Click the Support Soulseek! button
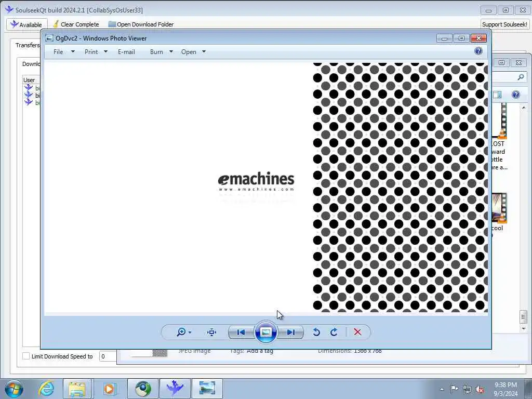This screenshot has width=532, height=399. pos(504,24)
